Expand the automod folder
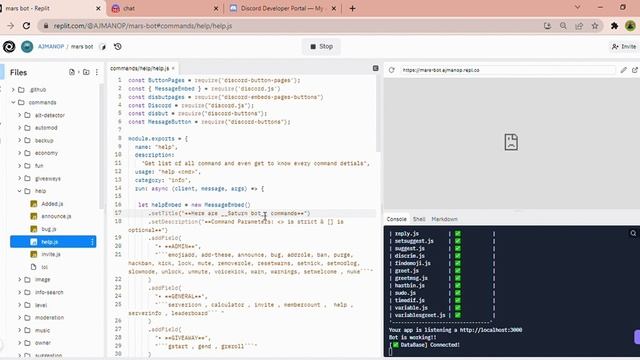This screenshot has width=640, height=360. [19, 128]
